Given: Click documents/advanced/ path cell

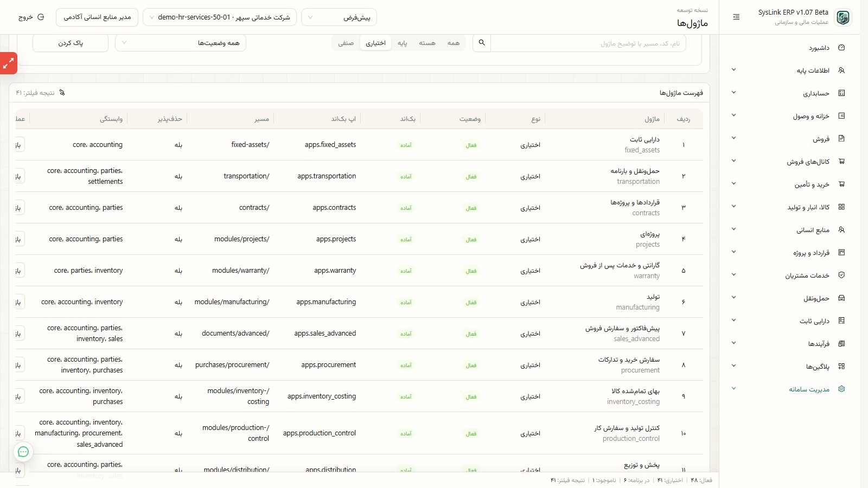Looking at the screenshot, I should coord(235,333).
